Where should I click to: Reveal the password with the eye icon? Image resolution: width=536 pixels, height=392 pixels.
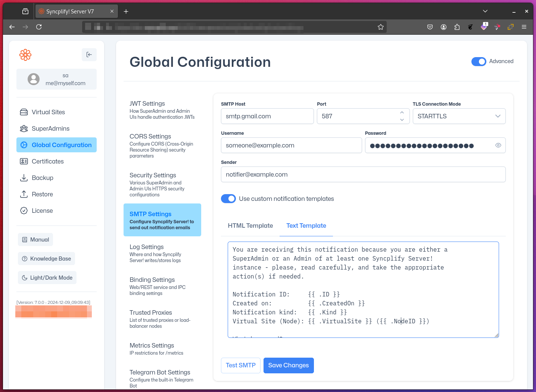pos(498,145)
